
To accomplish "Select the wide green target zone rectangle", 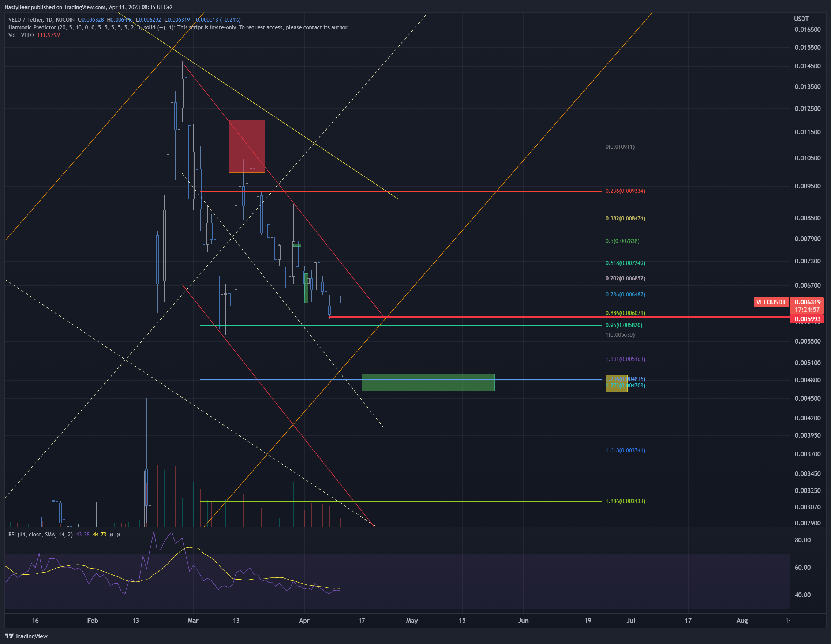I will click(428, 383).
